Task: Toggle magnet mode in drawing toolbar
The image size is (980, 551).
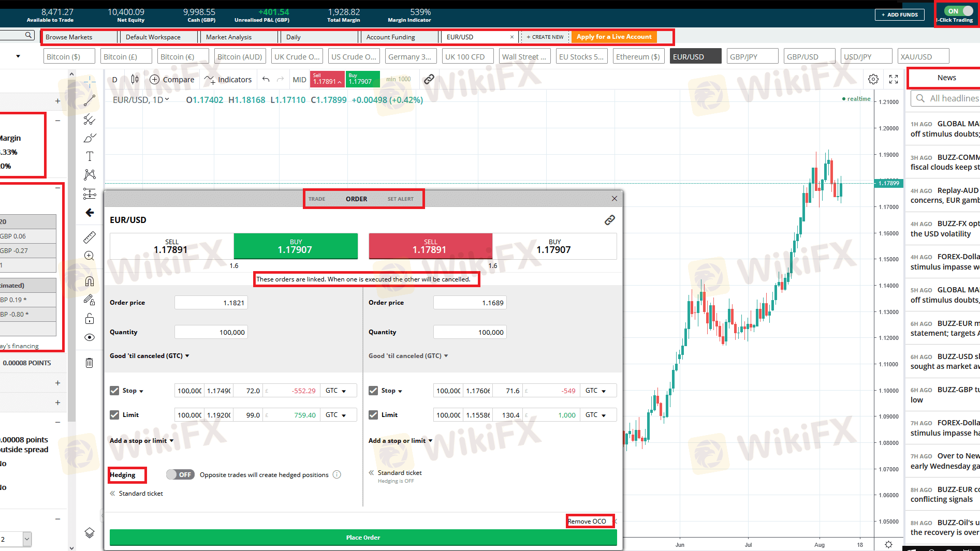Action: coord(90,281)
